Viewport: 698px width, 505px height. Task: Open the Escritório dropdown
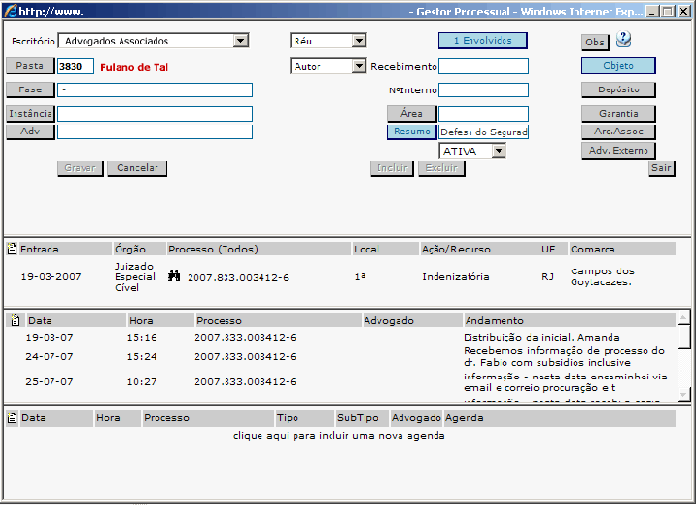(x=240, y=41)
